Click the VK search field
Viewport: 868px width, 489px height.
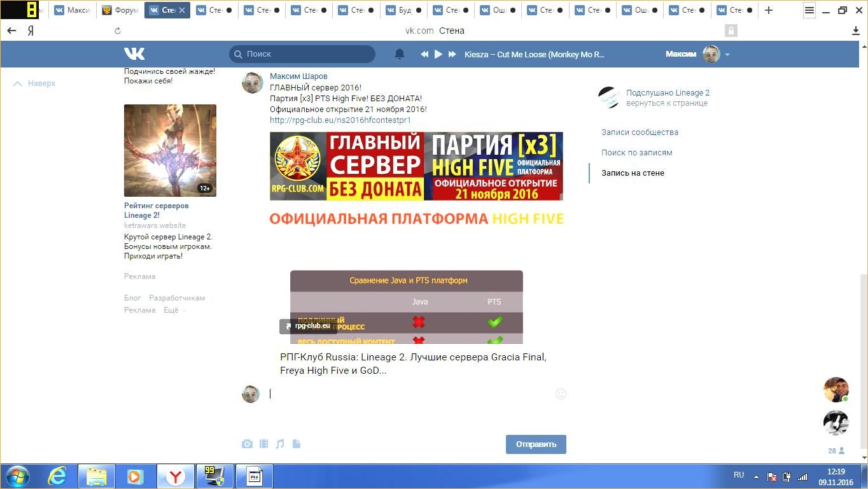click(x=302, y=54)
